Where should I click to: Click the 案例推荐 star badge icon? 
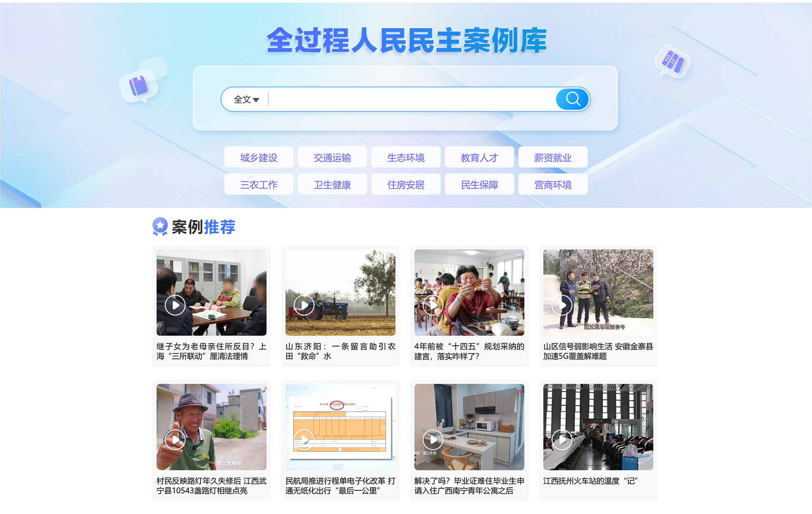coord(160,226)
